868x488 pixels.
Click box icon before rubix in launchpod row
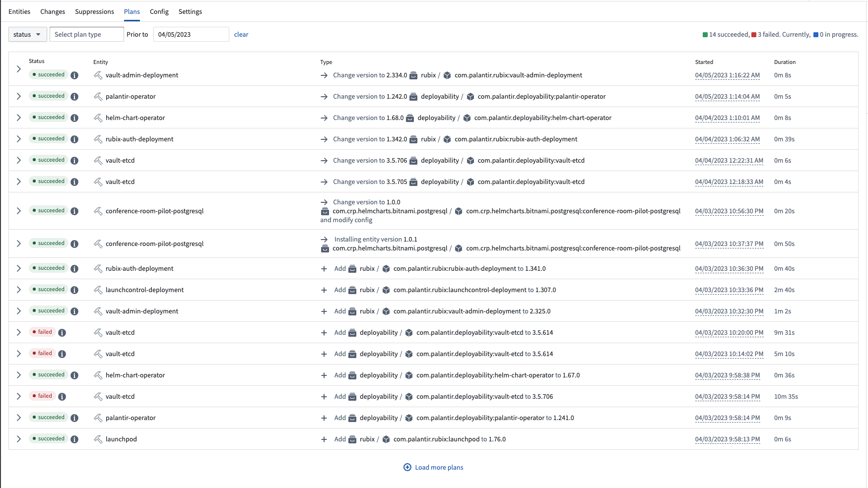352,439
